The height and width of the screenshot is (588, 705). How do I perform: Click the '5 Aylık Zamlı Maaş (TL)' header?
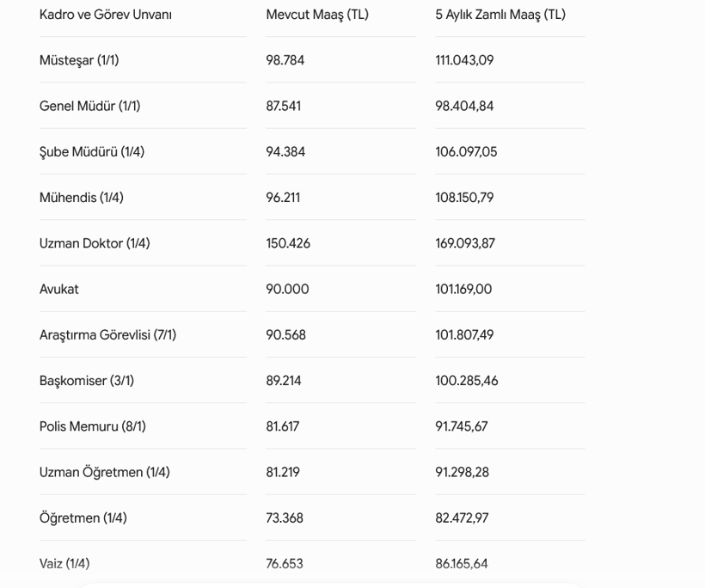tap(500, 15)
